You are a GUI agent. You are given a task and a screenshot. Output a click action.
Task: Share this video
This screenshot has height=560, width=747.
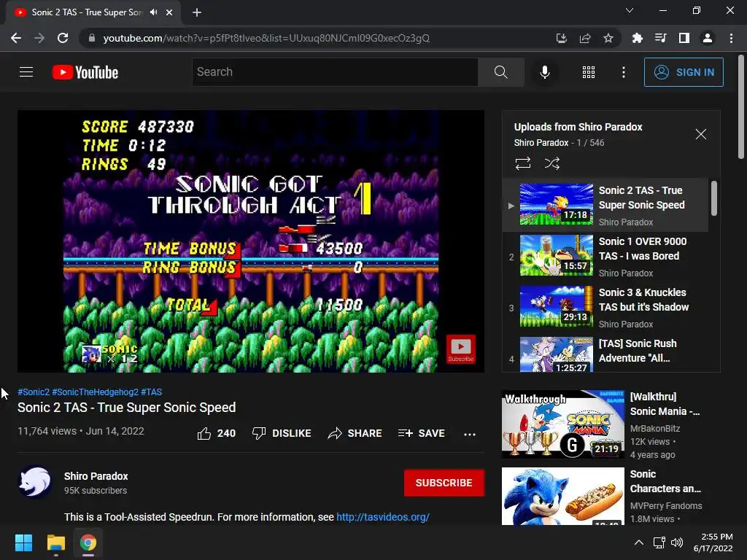[x=355, y=433]
